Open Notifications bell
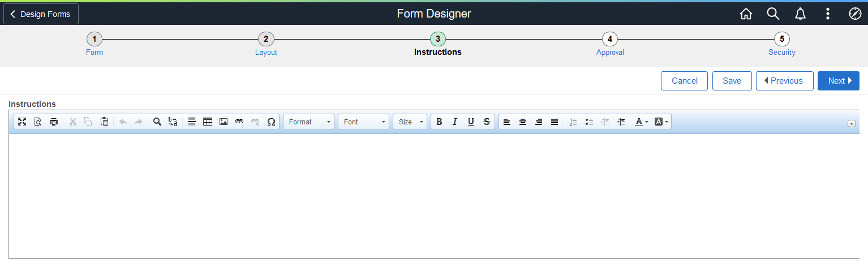 coord(800,14)
